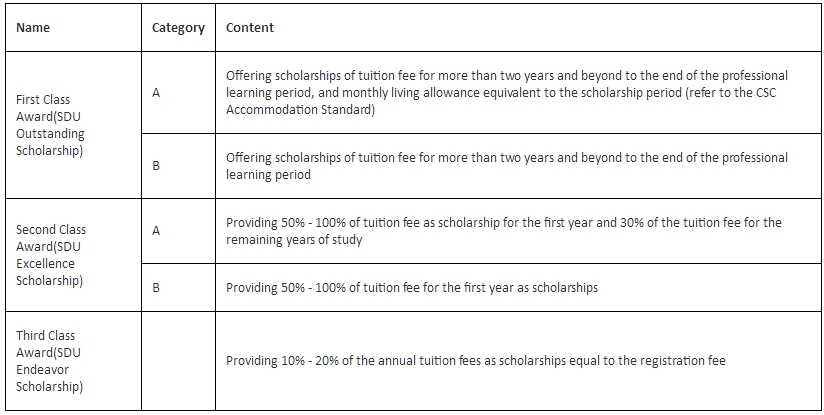Click the "Content" column header
Screen dimensions: 824x415
click(250, 28)
